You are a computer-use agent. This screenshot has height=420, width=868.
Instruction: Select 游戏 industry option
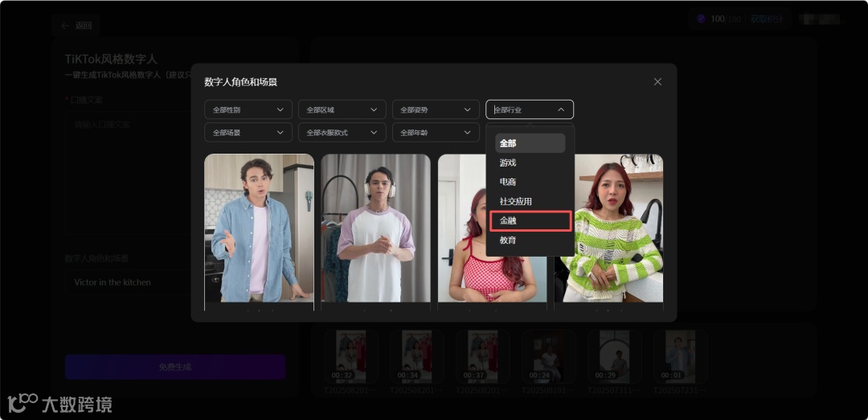click(x=530, y=163)
